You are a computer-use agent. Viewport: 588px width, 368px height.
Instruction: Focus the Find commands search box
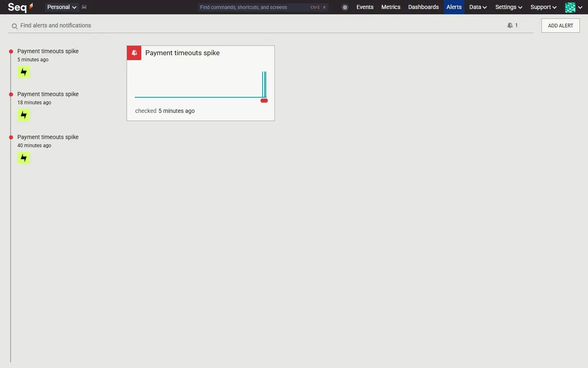[263, 7]
